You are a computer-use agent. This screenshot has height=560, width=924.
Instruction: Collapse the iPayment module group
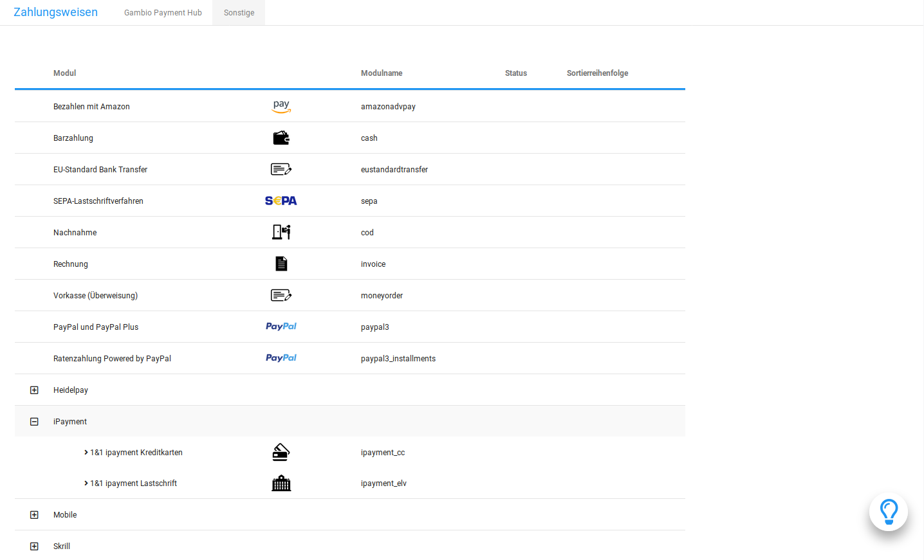(34, 422)
